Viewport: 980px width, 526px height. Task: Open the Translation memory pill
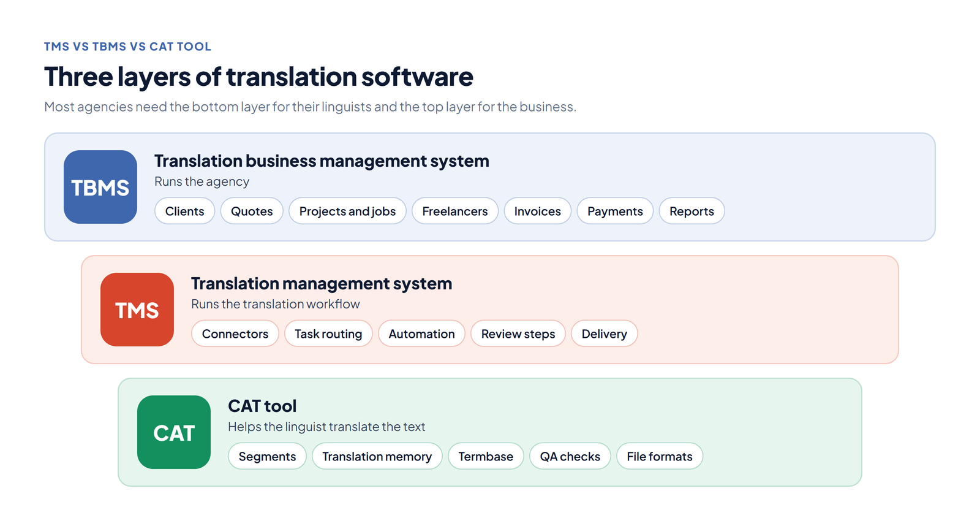(377, 456)
